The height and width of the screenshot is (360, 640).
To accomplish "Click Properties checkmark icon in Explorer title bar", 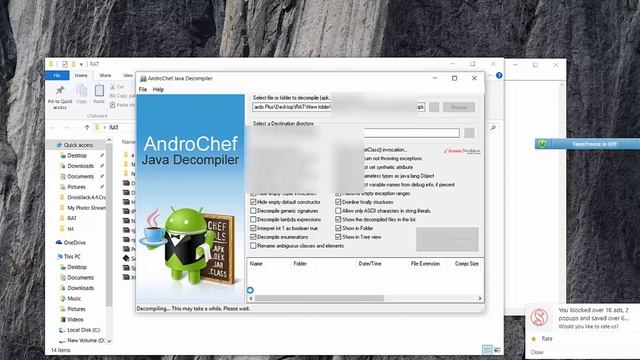I will tap(64, 64).
